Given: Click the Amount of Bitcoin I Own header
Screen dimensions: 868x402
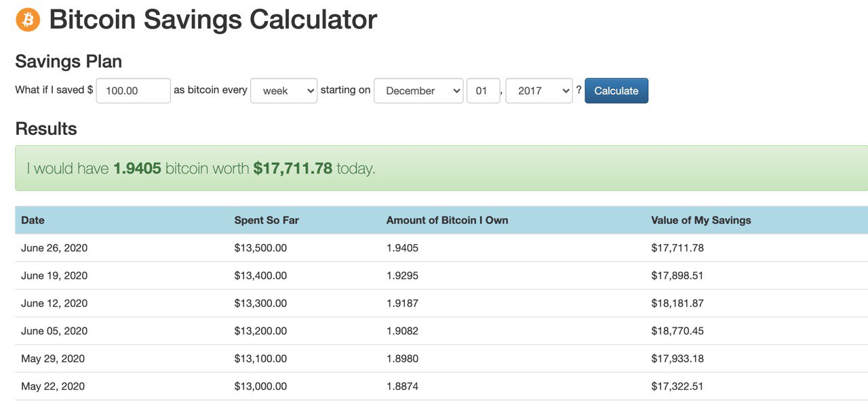Looking at the screenshot, I should coord(447,220).
